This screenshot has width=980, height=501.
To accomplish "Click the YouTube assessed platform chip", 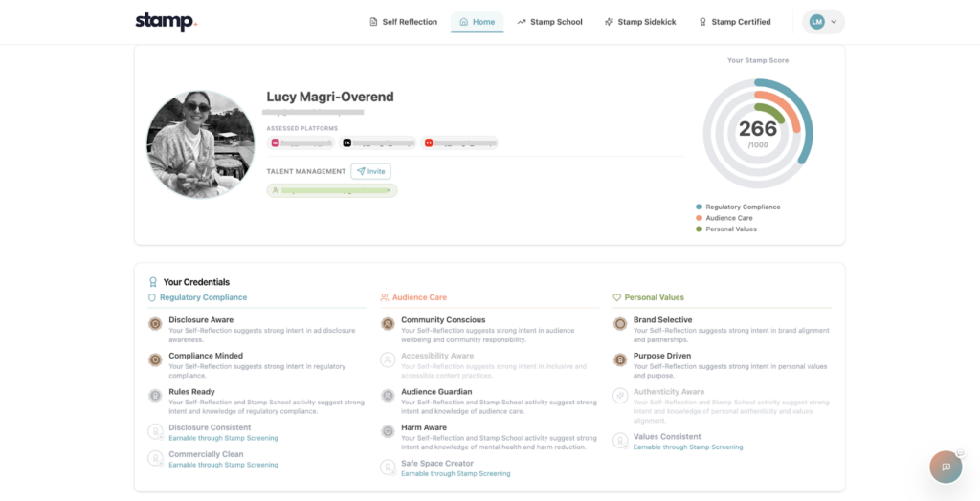I will [x=459, y=143].
